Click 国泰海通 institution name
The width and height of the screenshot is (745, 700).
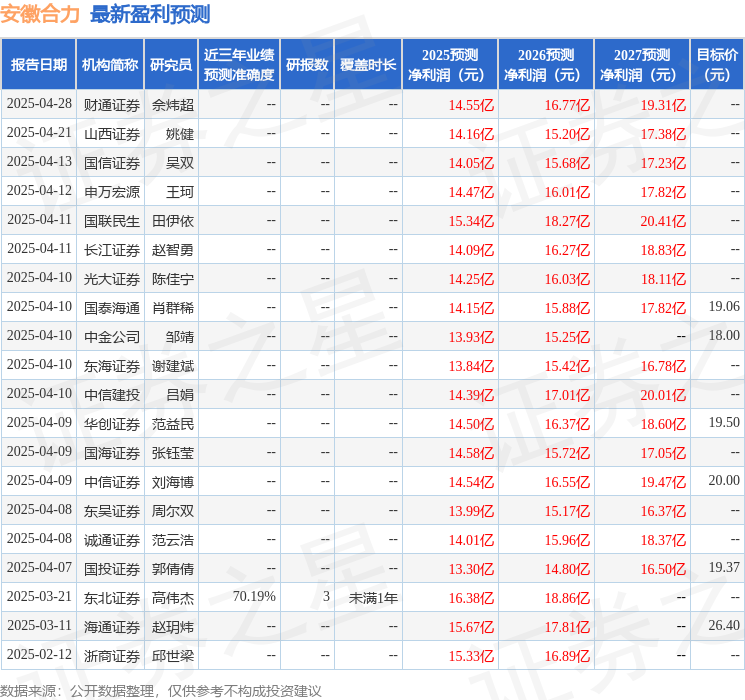click(x=112, y=308)
